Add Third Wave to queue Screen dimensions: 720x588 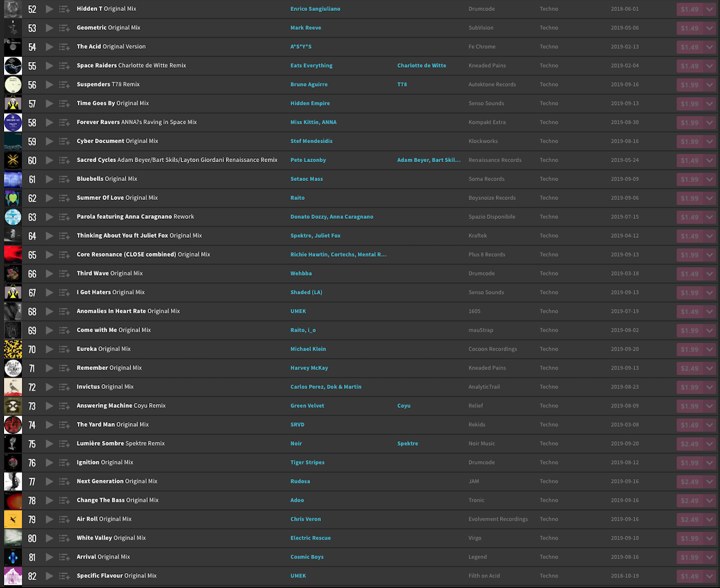(x=64, y=274)
